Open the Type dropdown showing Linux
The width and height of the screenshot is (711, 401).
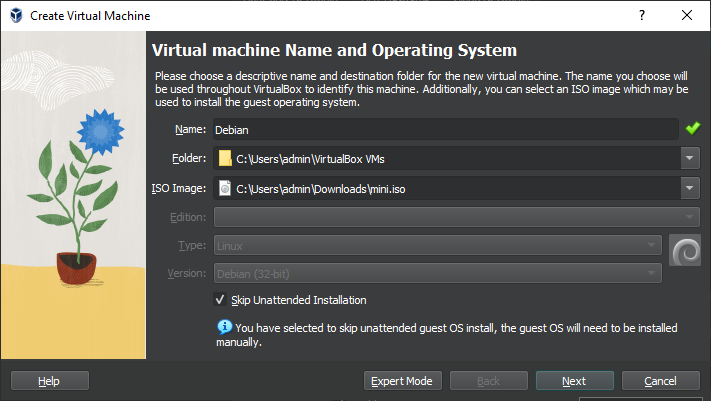(x=438, y=245)
